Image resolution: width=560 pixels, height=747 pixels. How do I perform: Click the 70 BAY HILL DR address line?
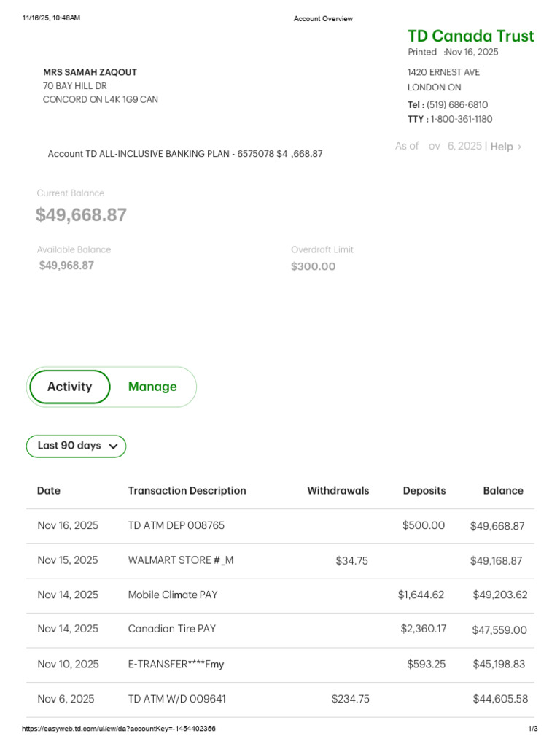(75, 86)
